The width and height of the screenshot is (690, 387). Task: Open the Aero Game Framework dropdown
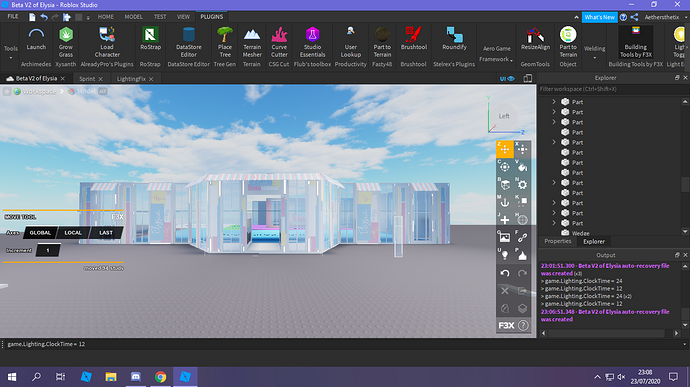[x=496, y=54]
